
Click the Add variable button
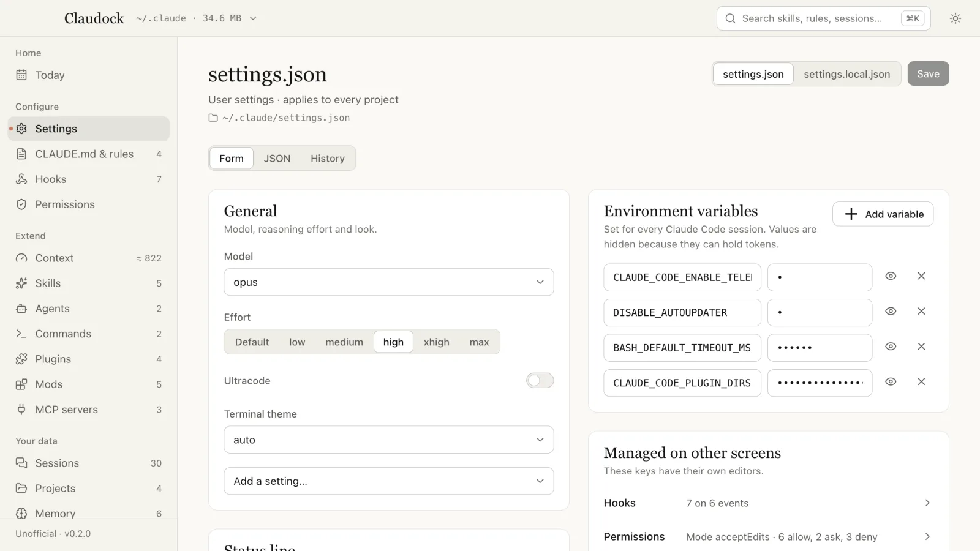click(x=883, y=214)
